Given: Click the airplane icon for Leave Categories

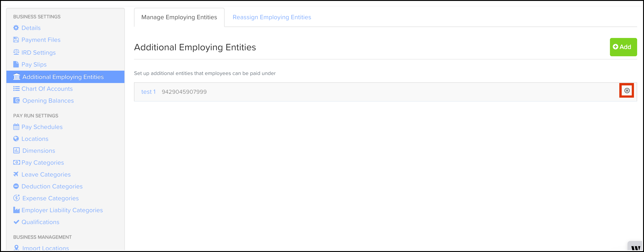Looking at the screenshot, I should tap(16, 174).
